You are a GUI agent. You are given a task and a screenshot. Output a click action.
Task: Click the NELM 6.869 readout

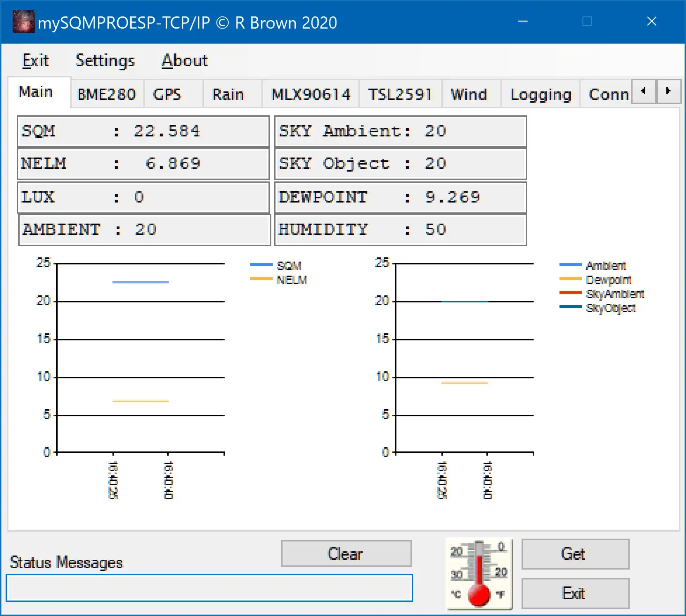point(143,164)
